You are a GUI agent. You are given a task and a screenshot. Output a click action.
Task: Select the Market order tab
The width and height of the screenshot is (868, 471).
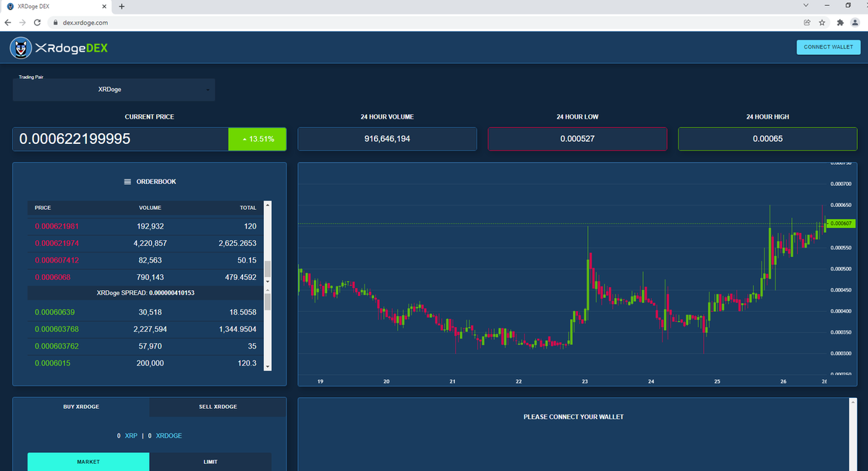pyautogui.click(x=88, y=462)
